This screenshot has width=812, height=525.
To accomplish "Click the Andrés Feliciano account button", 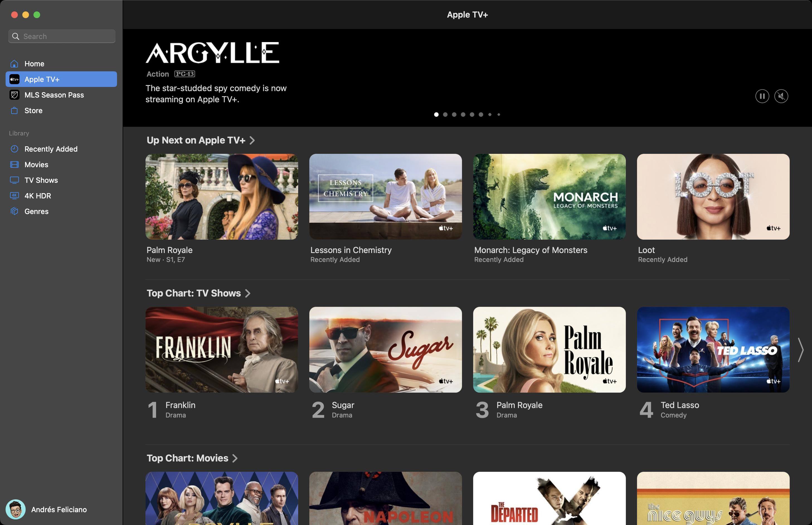I will pos(48,509).
